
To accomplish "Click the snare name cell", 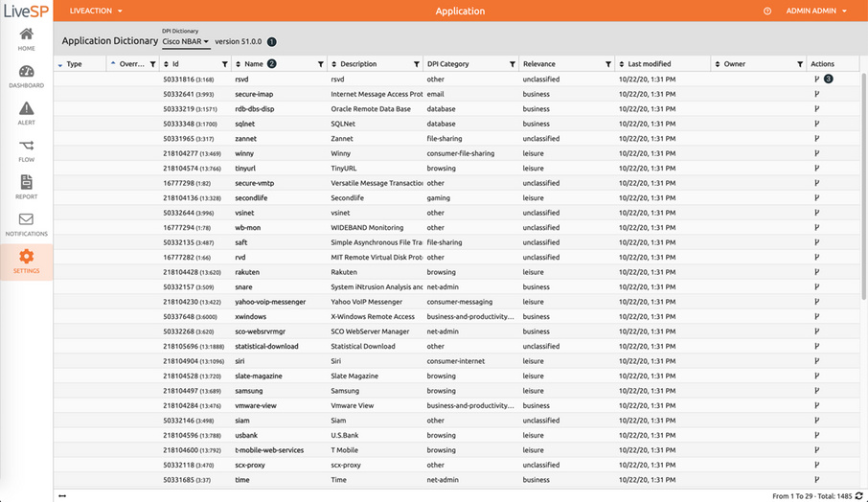I will pos(243,286).
